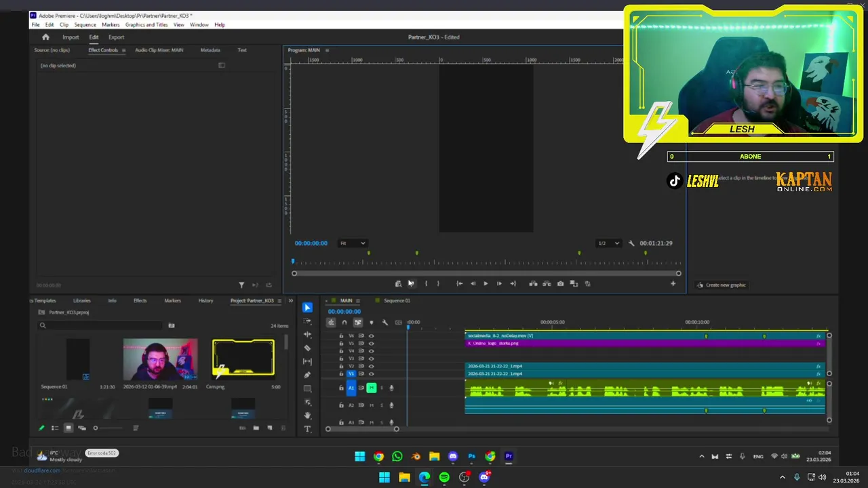
Task: Open MAIN timeline panel menu
Action: click(x=357, y=301)
